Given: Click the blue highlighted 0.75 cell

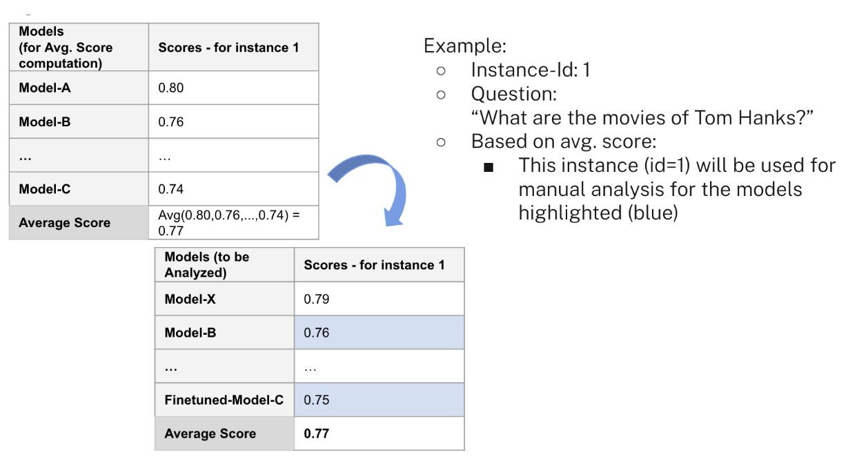Looking at the screenshot, I should tap(379, 400).
